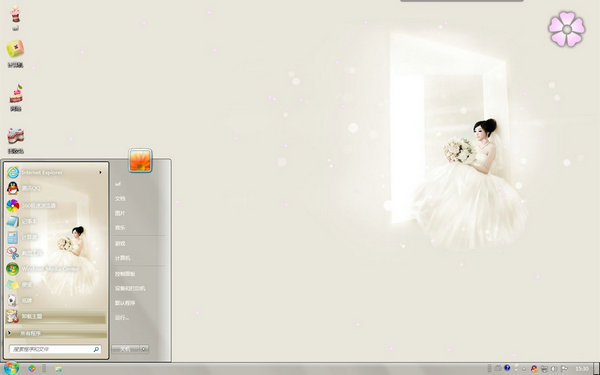This screenshot has width=600, height=375.
Task: Open the Snipping Tool scissors entry
Action: tap(56, 253)
